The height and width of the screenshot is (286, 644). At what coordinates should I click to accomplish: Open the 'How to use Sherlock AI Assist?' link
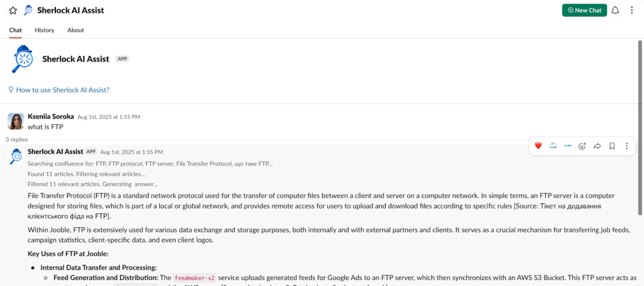click(63, 90)
